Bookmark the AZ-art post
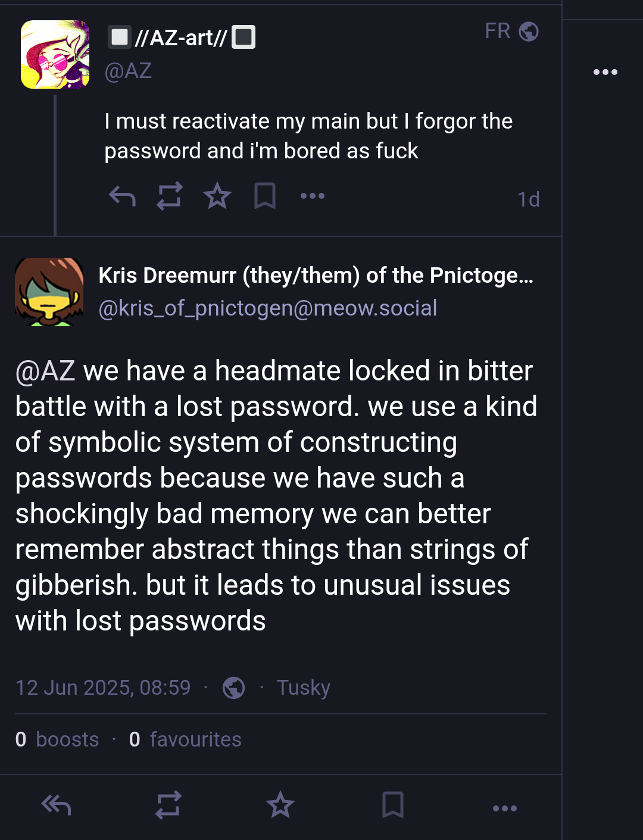Viewport: 643px width, 840px height. [265, 196]
